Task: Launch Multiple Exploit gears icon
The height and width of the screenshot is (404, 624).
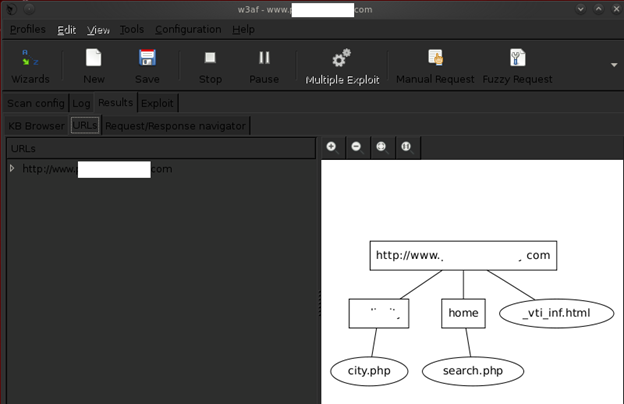Action: click(342, 66)
